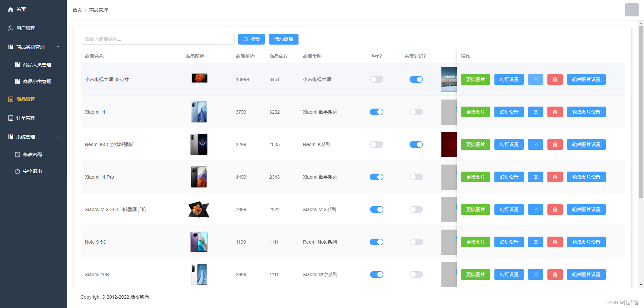Click the 搜索 search button
Viewport: 644px width, 308px height.
252,39
